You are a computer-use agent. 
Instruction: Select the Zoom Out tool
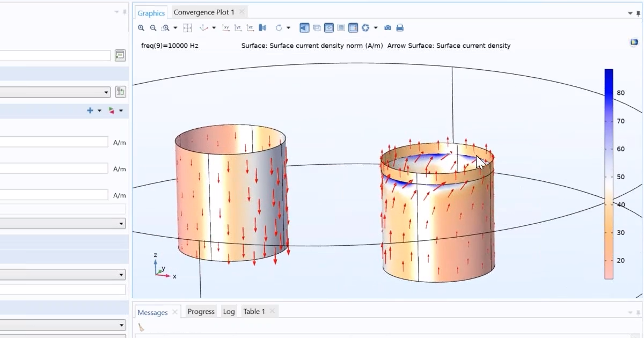[153, 27]
